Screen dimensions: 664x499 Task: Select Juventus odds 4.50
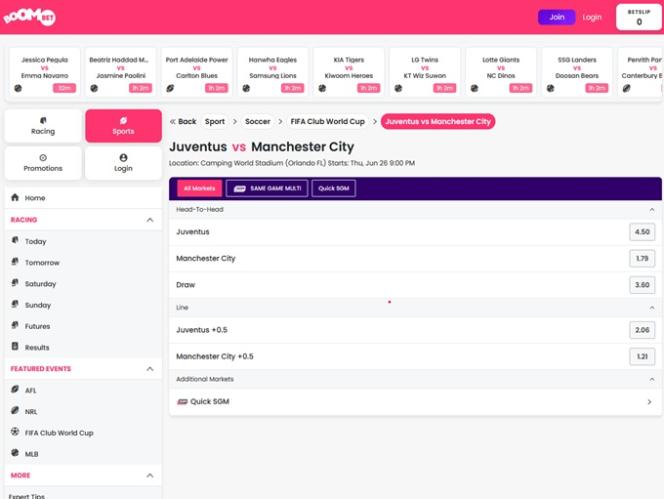(x=642, y=232)
